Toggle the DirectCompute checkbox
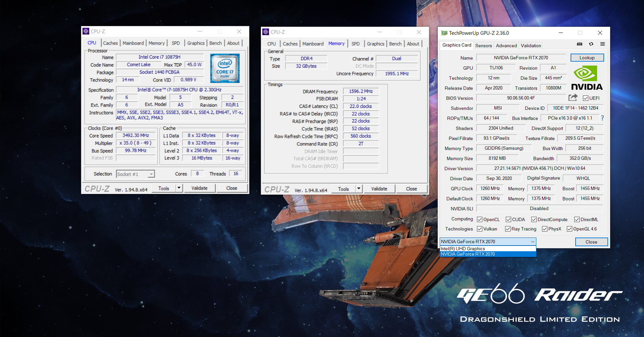This screenshot has height=337, width=644. coord(534,219)
